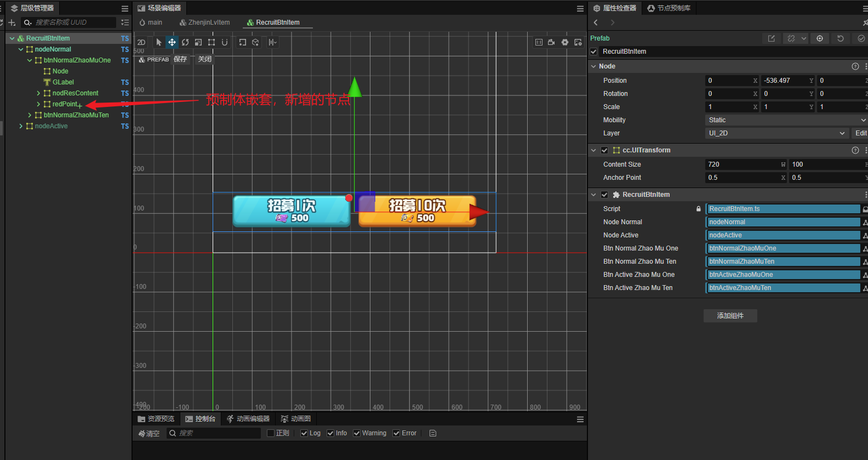Click the Position Y value field

[x=788, y=81]
